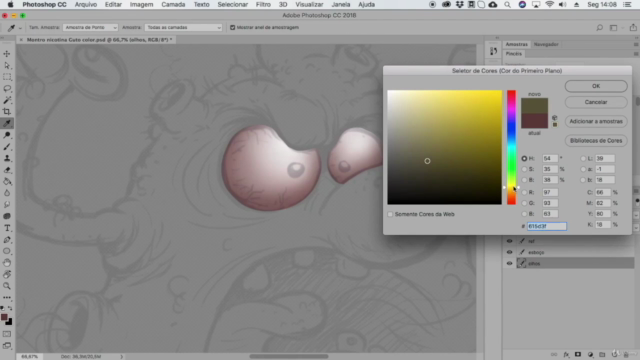Click the hue spectrum slider bar
640x360 pixels.
(x=511, y=147)
